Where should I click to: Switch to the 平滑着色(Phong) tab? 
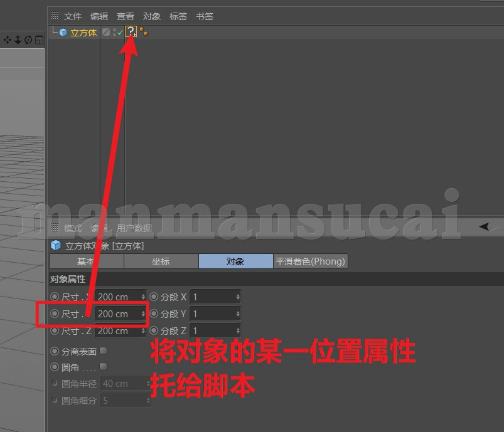(x=311, y=261)
